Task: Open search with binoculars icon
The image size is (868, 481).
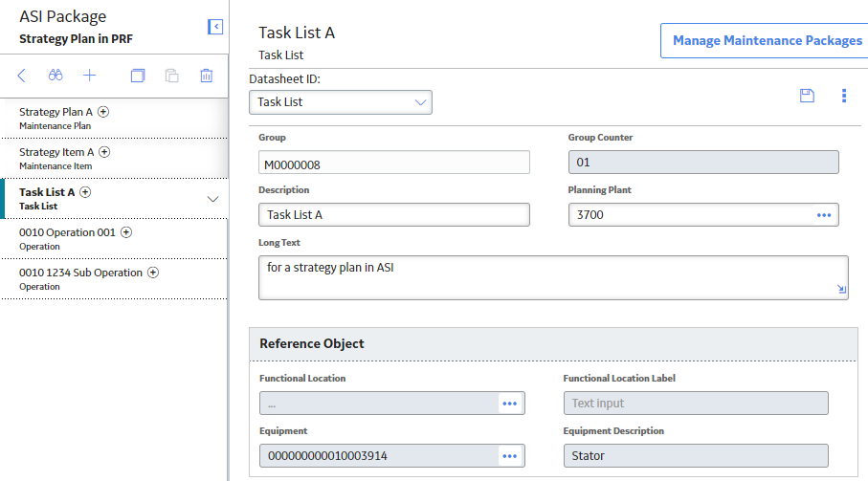Action: (x=56, y=76)
